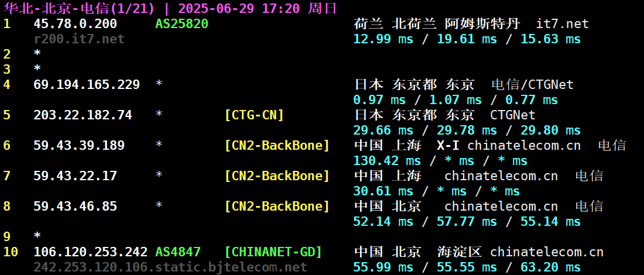Screen dimensions: 644x275
Task: Click location 日本 东京都 东京 CTGNet on hop 5
Action: [445, 115]
